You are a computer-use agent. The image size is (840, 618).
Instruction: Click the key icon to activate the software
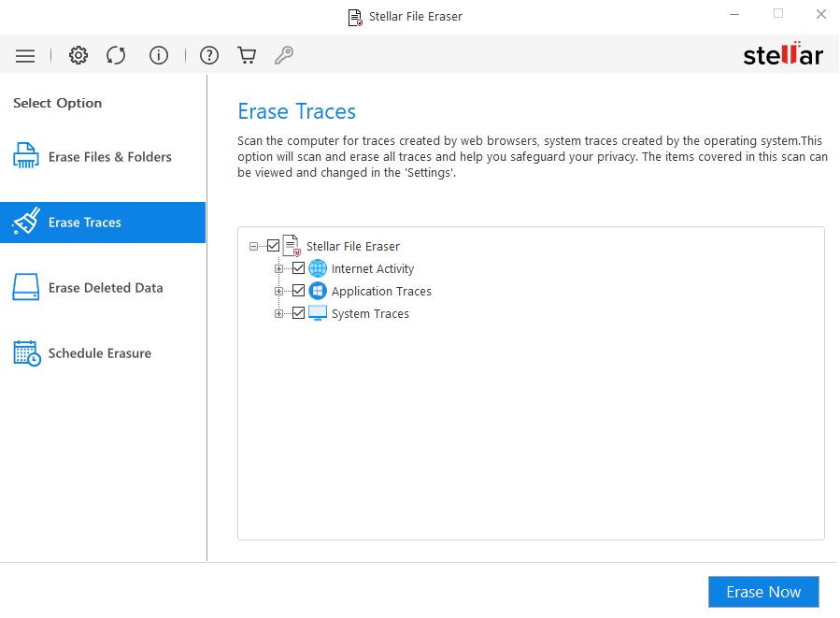284,55
